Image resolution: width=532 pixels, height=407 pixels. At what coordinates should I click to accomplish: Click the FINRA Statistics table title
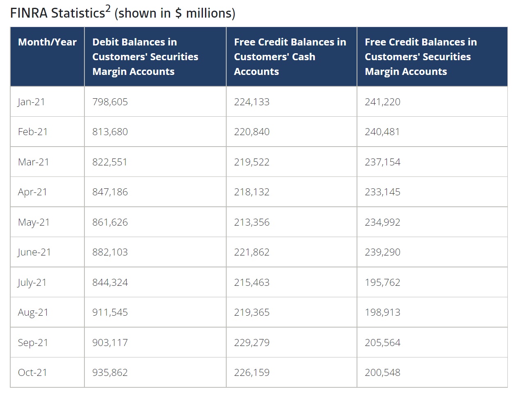coord(57,14)
